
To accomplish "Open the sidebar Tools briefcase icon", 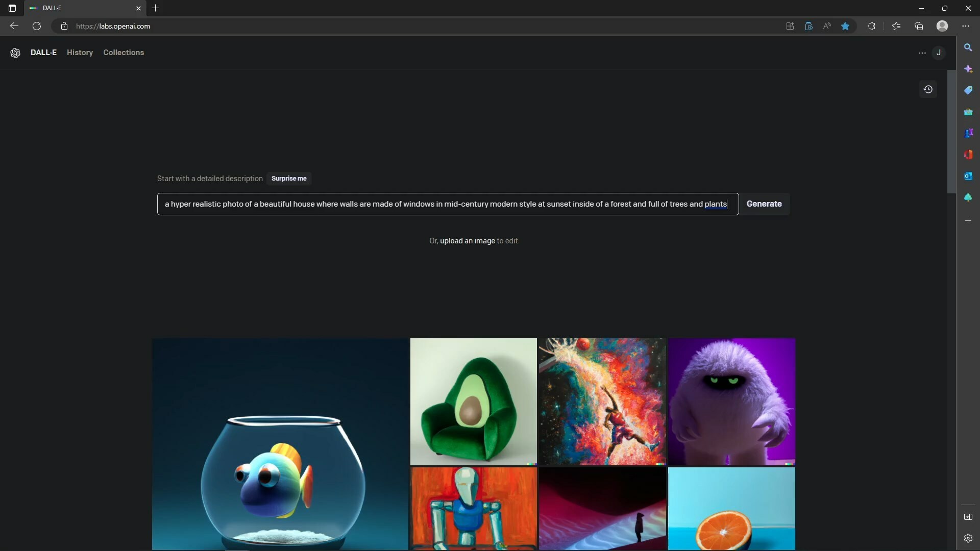I will [x=968, y=112].
